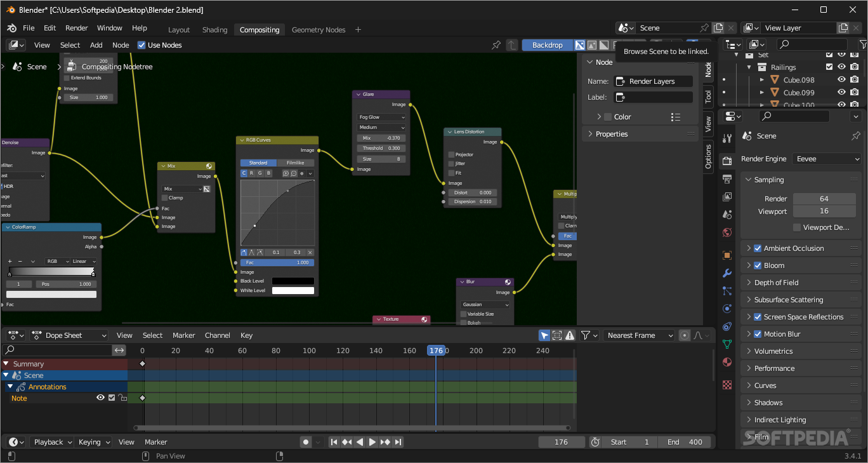Collapse the Summary channel triangle

(6, 364)
